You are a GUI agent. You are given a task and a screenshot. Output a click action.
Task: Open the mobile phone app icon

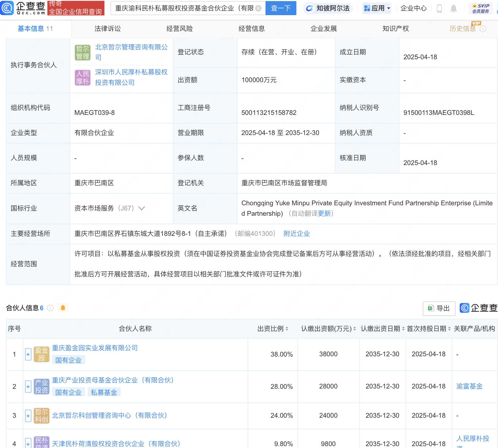click(439, 9)
